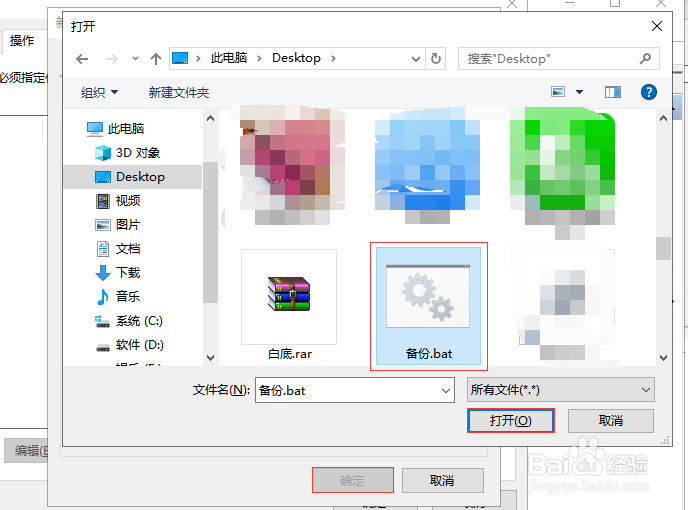Select 系统 (C:) drive
This screenshot has height=510, width=688.
(129, 321)
